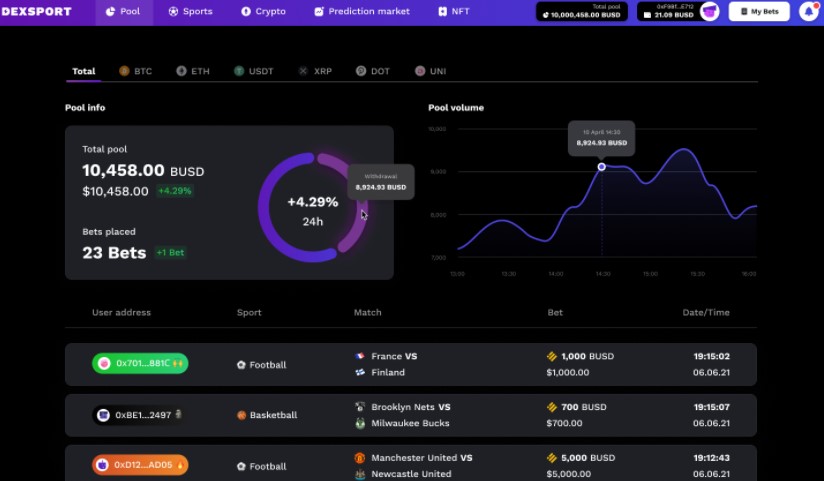This screenshot has height=481, width=824.
Task: Click the DEXSPORT logo
Action: tap(36, 12)
